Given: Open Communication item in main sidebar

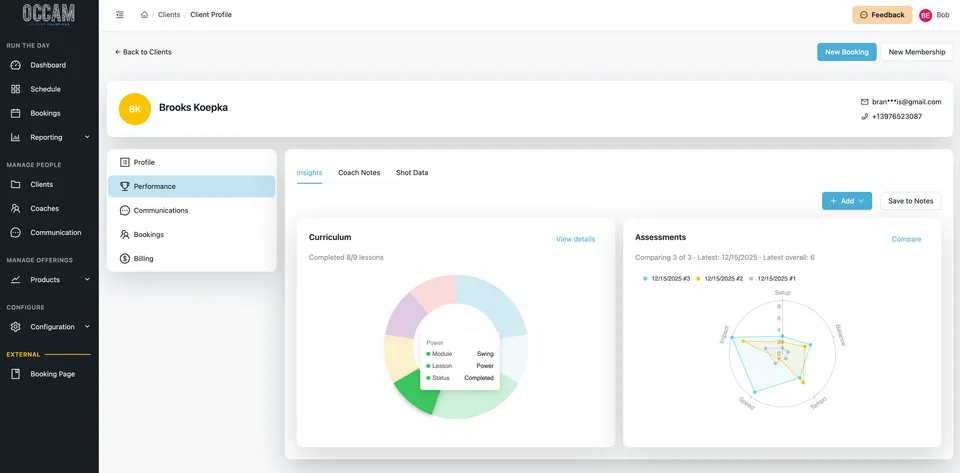Looking at the screenshot, I should tap(49, 233).
